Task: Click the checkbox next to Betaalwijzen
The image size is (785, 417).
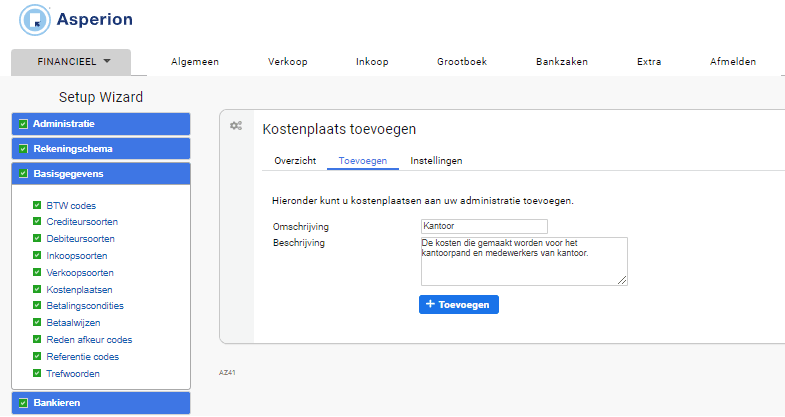Action: tap(37, 322)
